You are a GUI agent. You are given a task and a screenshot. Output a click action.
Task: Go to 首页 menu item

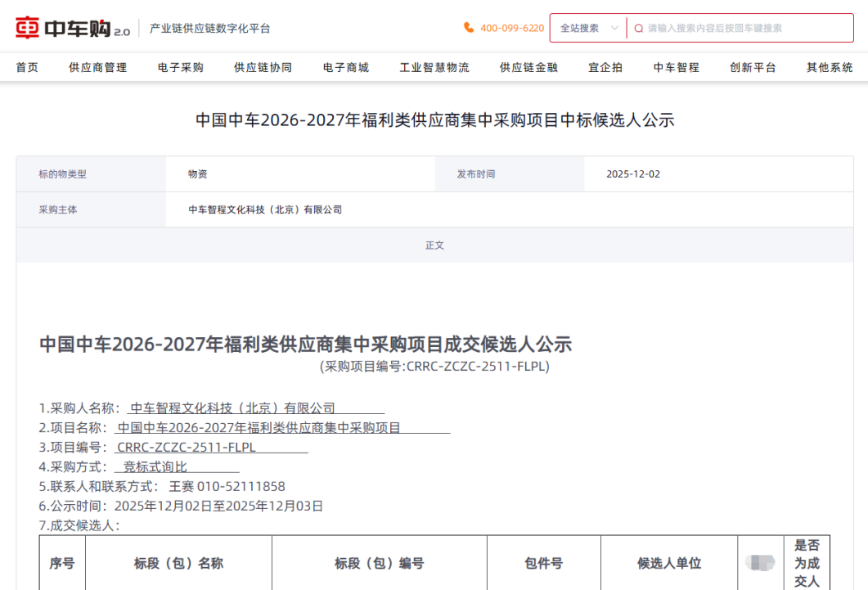[27, 68]
